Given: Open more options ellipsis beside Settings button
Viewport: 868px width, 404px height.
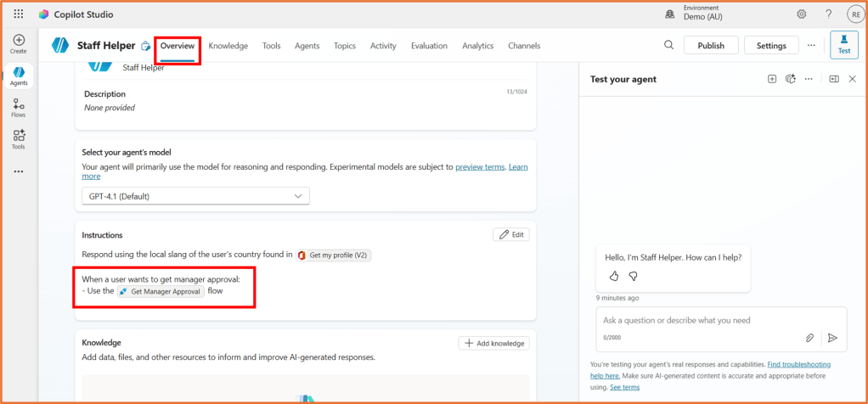Looking at the screenshot, I should 811,46.
